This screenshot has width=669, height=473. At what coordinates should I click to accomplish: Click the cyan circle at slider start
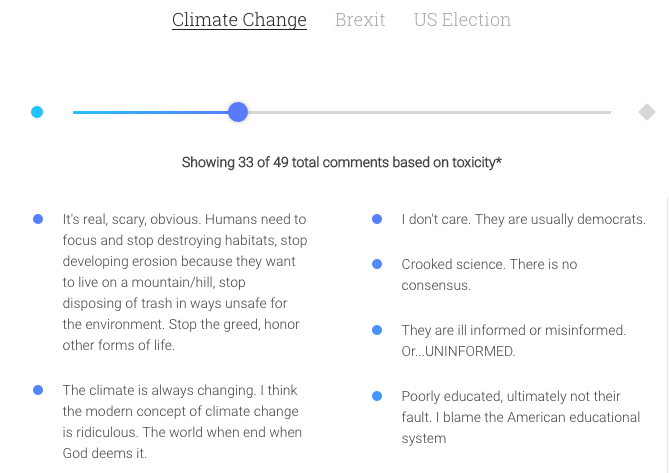(x=37, y=112)
